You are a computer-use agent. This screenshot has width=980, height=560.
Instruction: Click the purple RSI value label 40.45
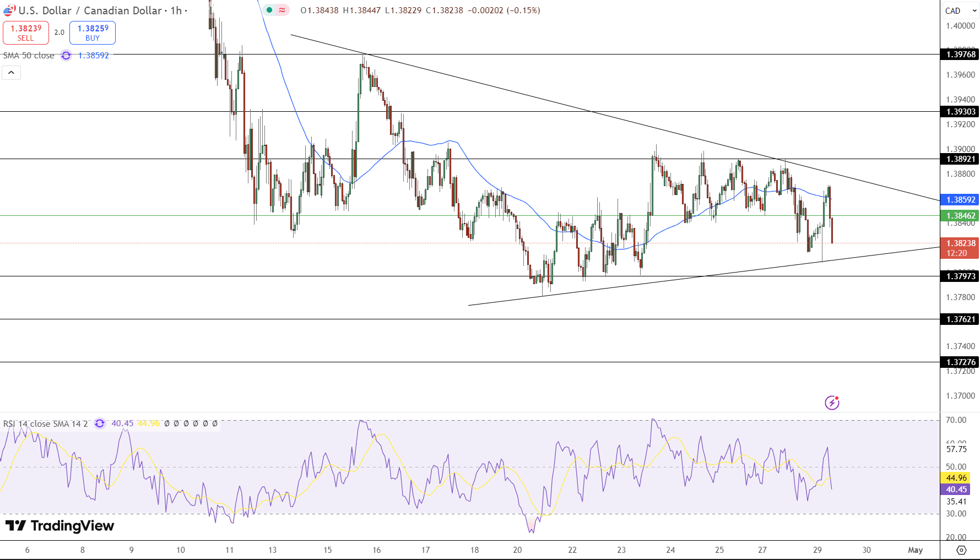(x=956, y=490)
